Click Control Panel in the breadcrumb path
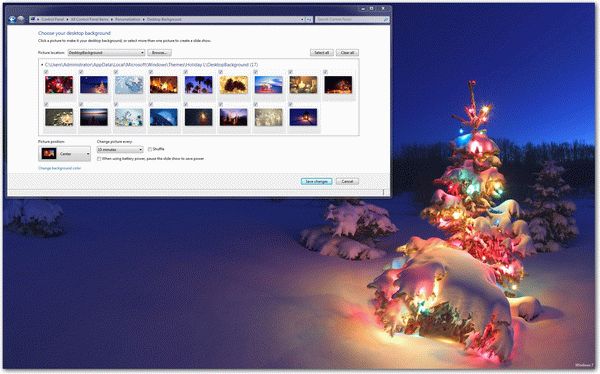Viewport: 600px width, 374px height. [x=53, y=19]
